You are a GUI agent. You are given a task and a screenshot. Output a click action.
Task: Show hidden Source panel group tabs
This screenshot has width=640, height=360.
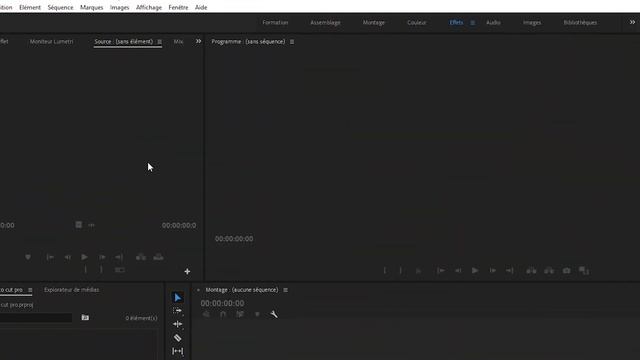198,41
